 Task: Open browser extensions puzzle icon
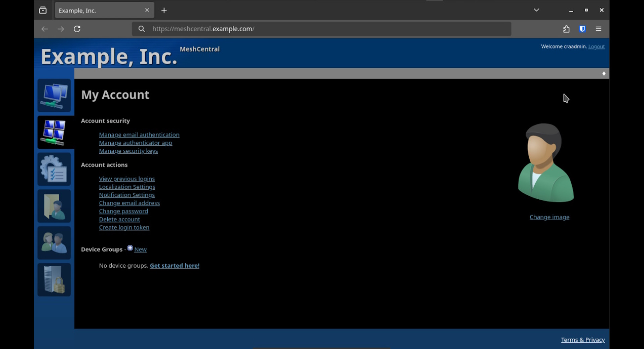tap(566, 29)
